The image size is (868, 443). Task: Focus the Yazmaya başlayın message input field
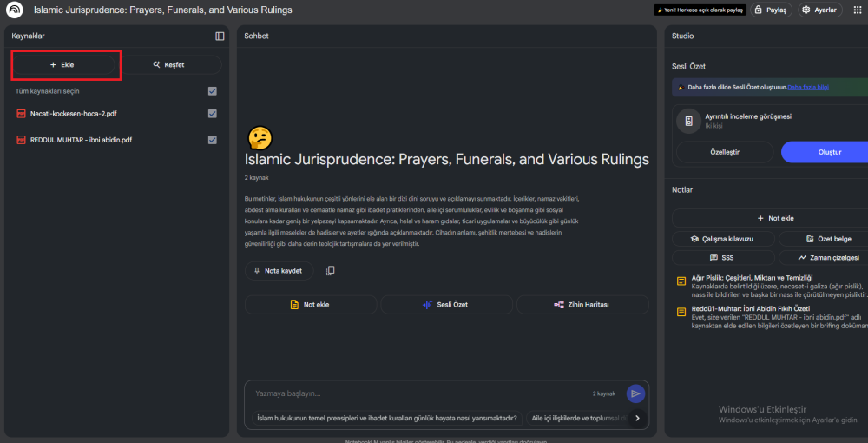[421, 393]
